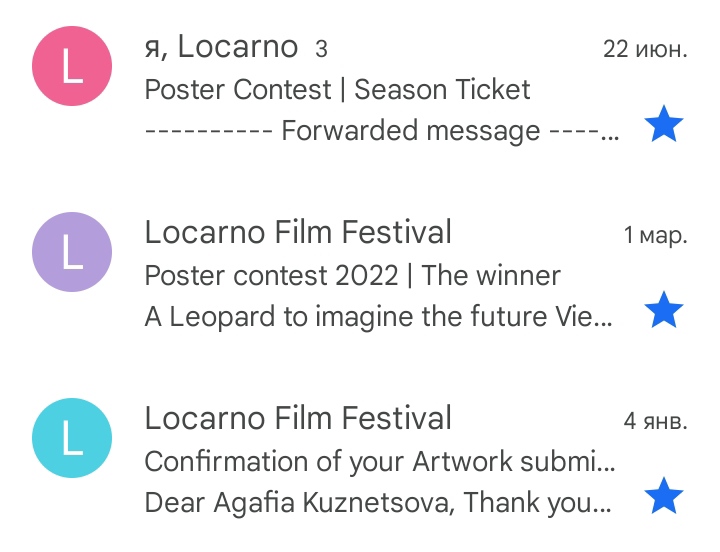
Task: Open the Locarno Film Festival email from 4 янв.
Action: (298, 418)
